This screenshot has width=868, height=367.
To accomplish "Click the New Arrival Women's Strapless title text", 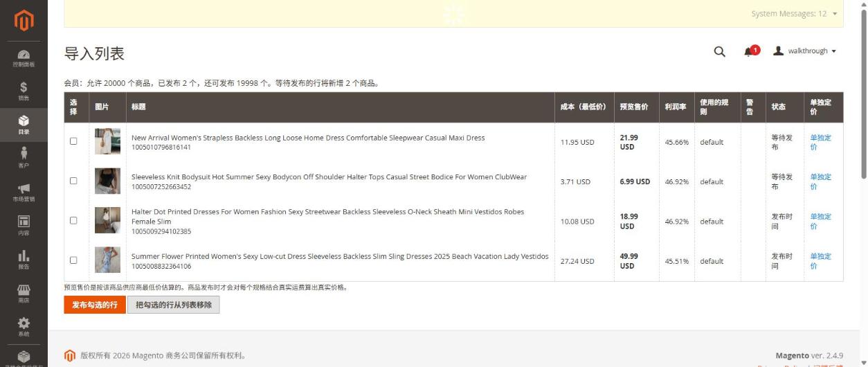I will pos(308,138).
